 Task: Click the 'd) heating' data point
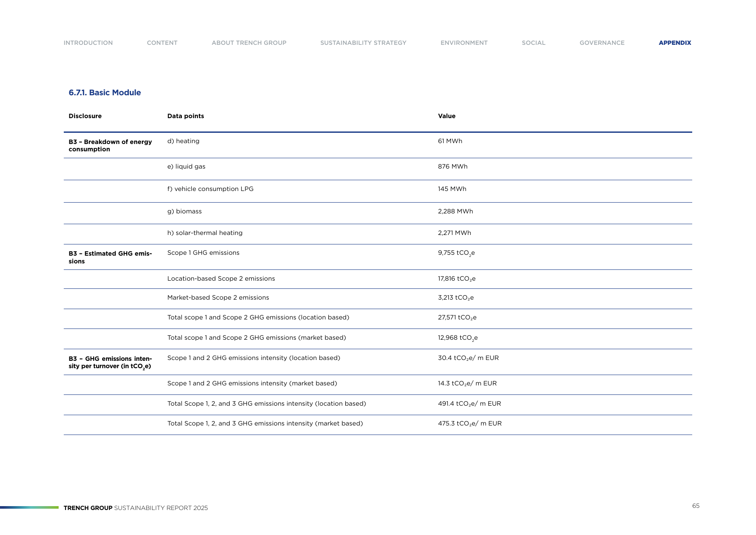tap(184, 141)
